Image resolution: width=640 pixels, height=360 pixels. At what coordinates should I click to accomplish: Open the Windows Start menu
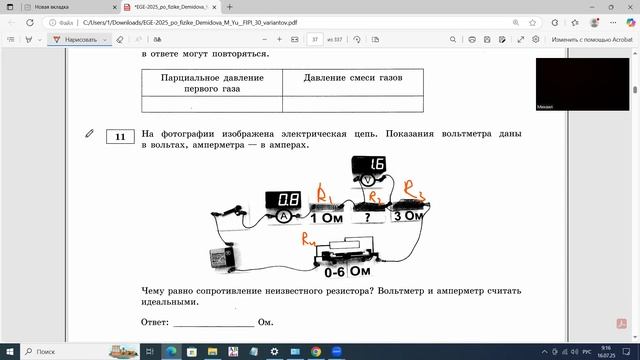[10, 351]
